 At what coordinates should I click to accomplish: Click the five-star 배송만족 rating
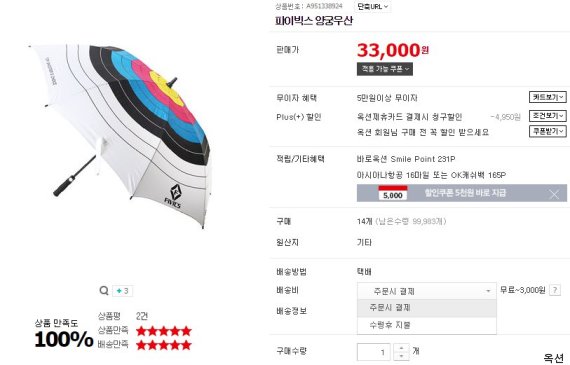point(164,345)
